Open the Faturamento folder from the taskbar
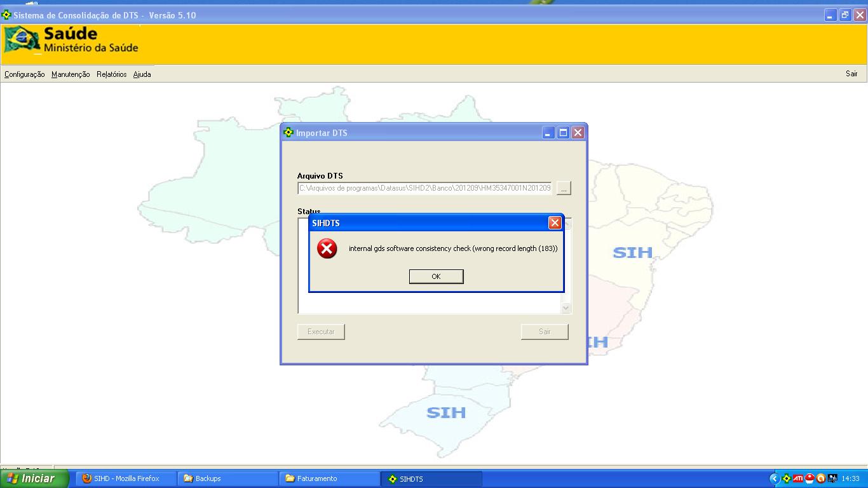This screenshot has height=488, width=868. [x=329, y=478]
